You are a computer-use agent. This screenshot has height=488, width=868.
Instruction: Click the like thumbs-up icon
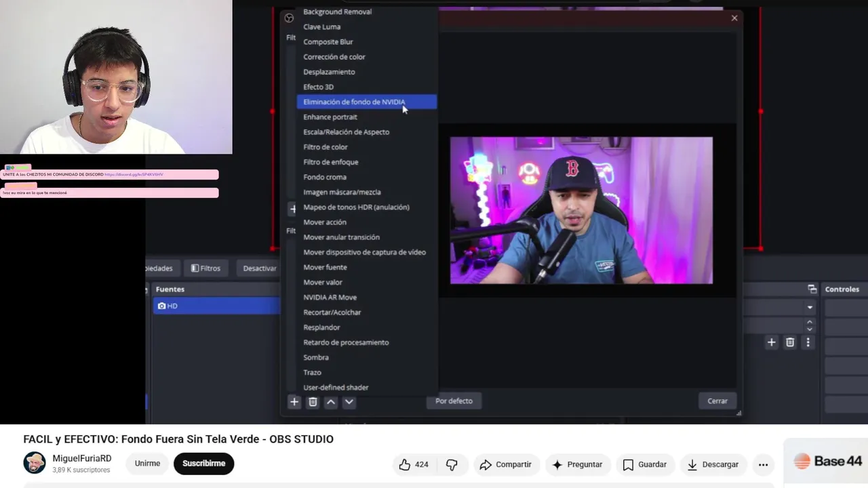(405, 464)
